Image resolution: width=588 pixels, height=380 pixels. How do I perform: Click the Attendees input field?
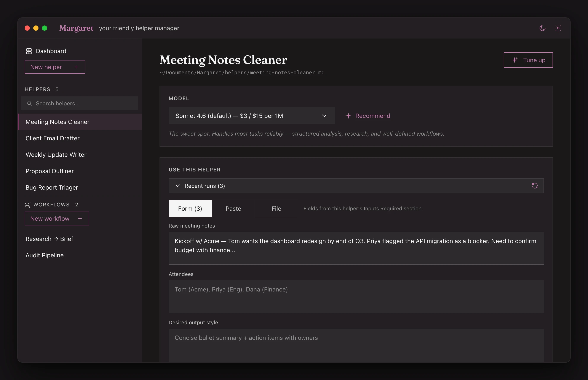(x=356, y=296)
